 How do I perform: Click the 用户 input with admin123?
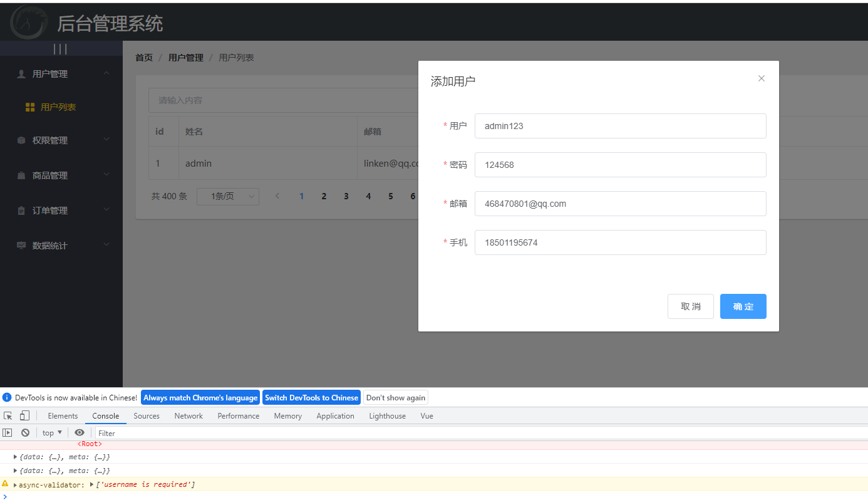tap(620, 126)
